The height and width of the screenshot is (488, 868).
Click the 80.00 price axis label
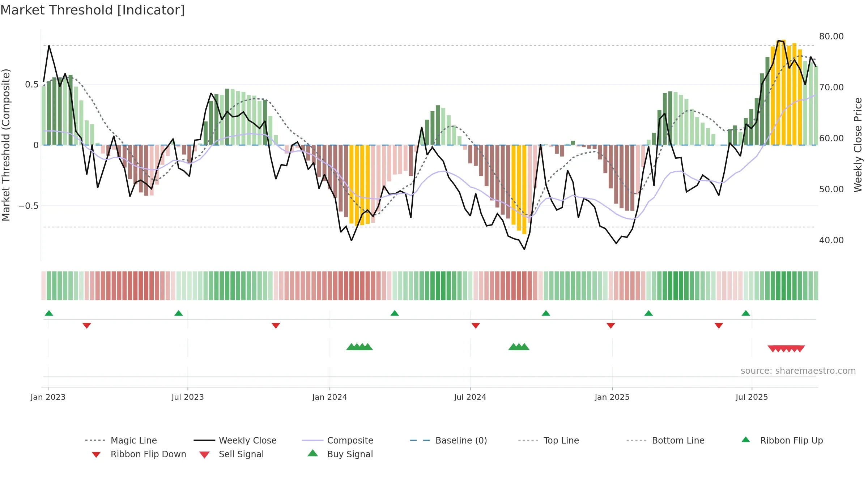(x=831, y=37)
